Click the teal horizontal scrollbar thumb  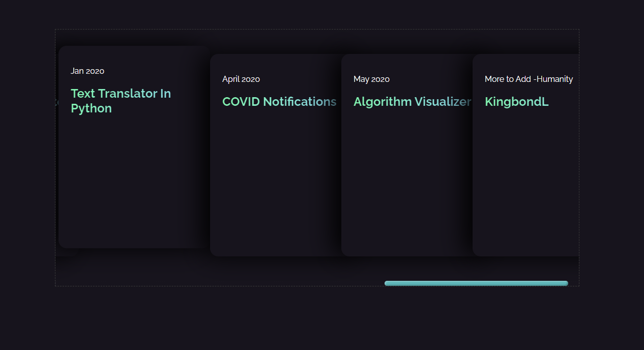point(476,283)
